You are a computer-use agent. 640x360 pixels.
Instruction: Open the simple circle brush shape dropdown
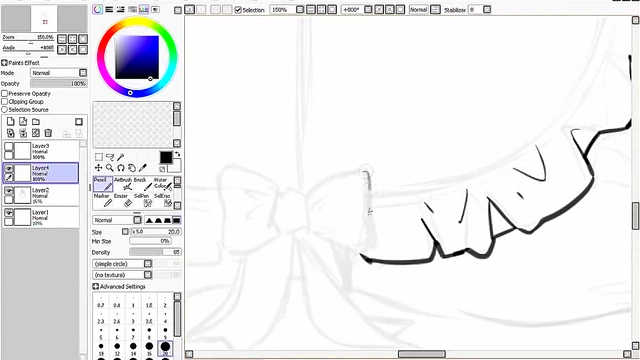click(122, 264)
